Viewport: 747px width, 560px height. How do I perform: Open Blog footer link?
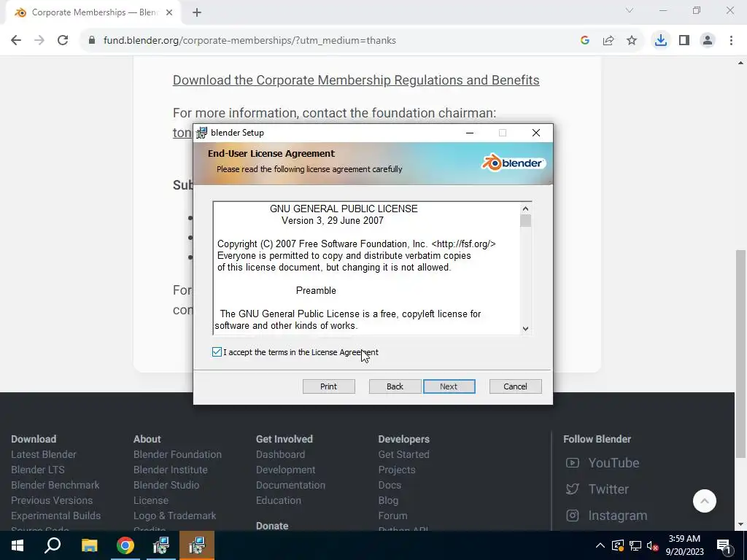(x=388, y=500)
